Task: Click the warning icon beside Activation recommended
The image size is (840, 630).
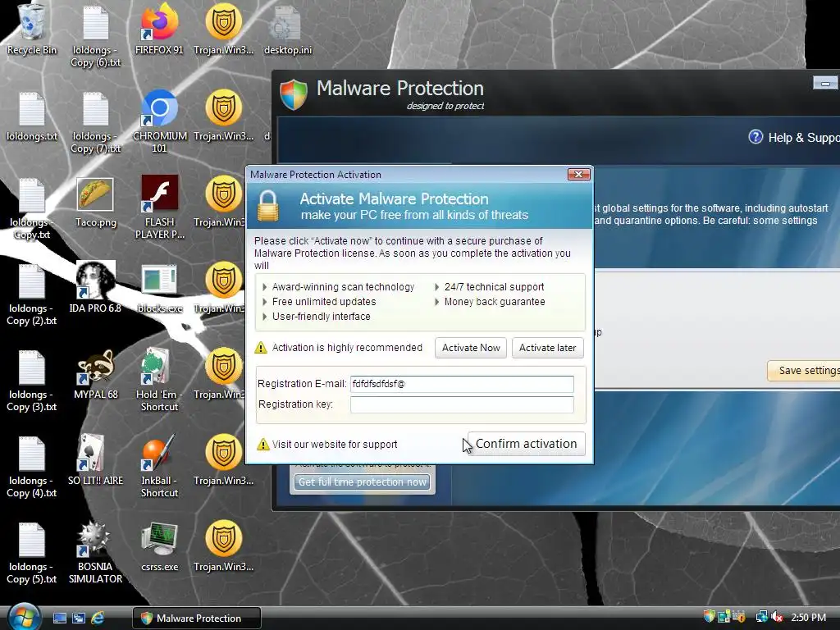Action: [x=260, y=348]
